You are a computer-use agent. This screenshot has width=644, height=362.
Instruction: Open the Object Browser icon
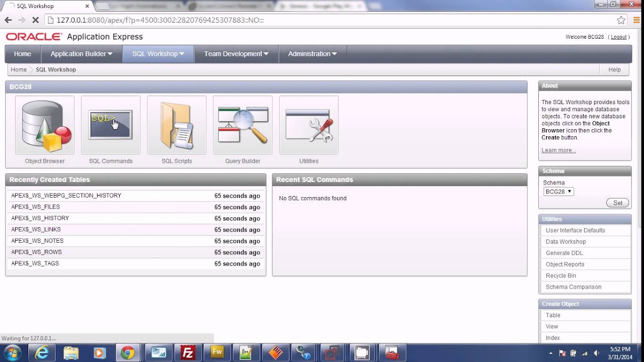click(45, 125)
